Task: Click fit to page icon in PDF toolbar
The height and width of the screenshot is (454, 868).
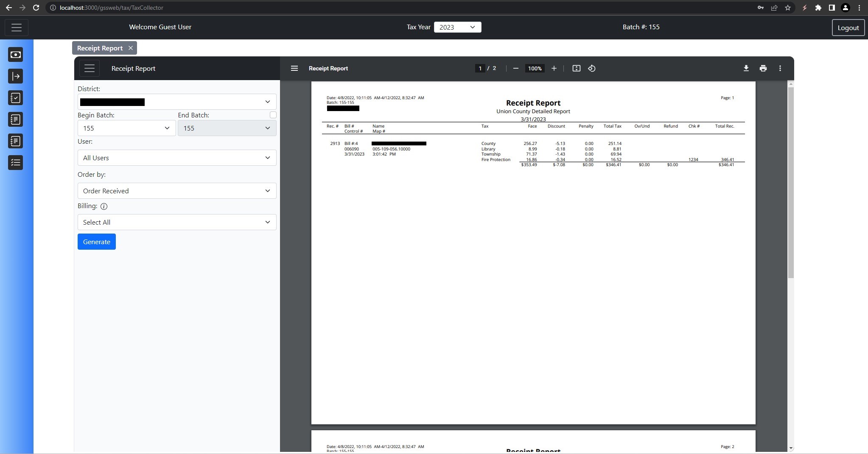Action: pyautogui.click(x=577, y=68)
